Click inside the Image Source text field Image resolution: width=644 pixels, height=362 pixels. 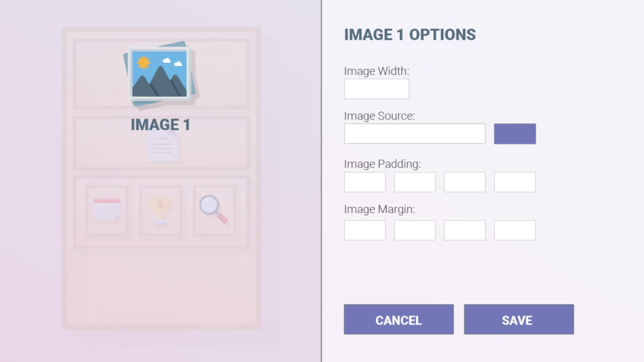point(414,133)
